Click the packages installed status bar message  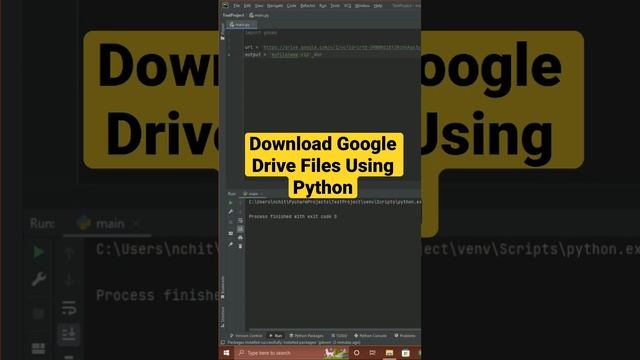[x=294, y=342]
